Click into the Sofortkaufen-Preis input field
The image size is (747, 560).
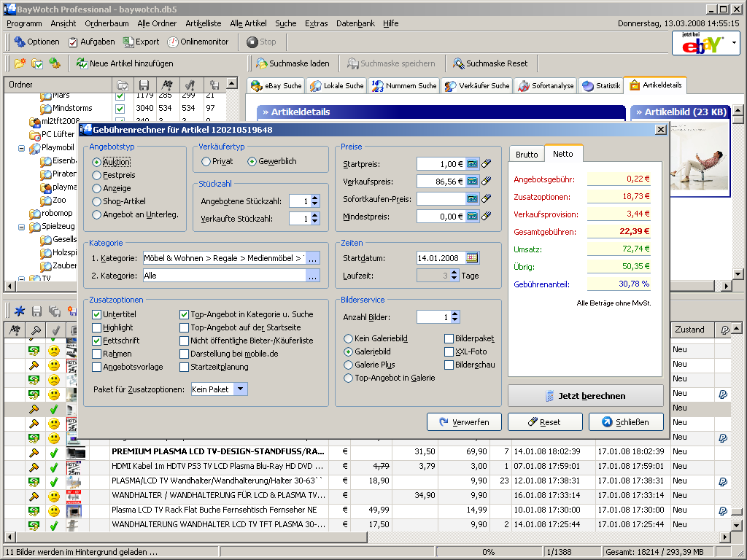pos(441,198)
